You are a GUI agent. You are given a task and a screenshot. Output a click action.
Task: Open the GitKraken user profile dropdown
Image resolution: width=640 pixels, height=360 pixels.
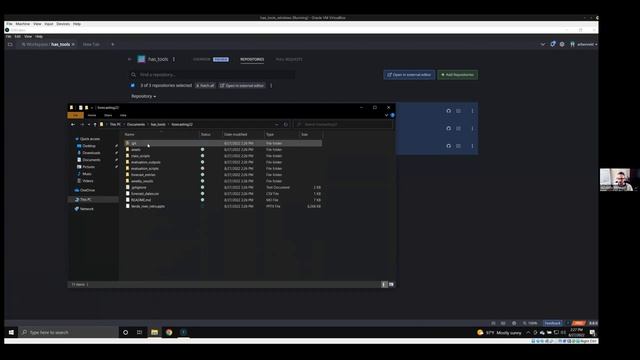584,44
